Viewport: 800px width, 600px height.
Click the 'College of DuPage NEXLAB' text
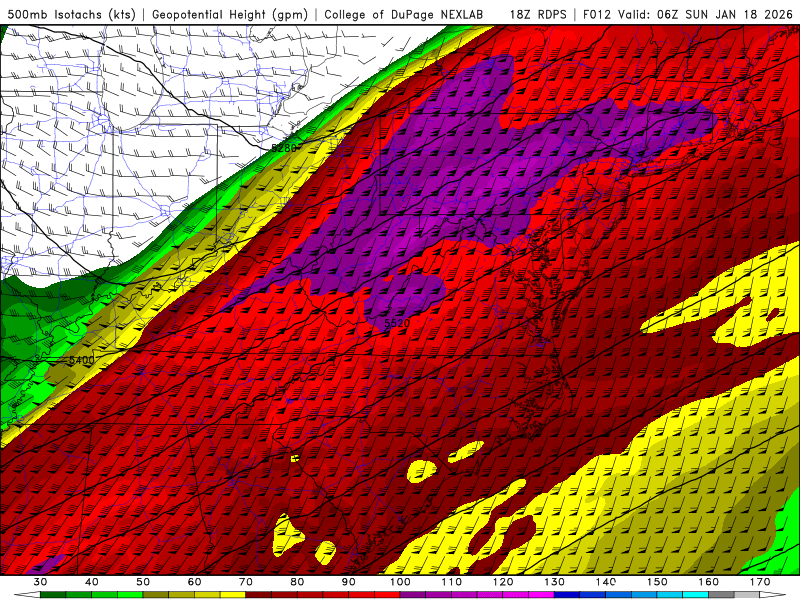click(403, 15)
